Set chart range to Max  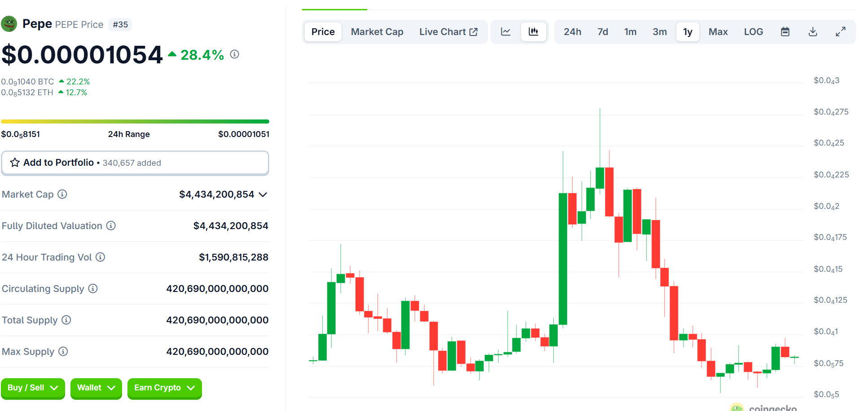718,32
